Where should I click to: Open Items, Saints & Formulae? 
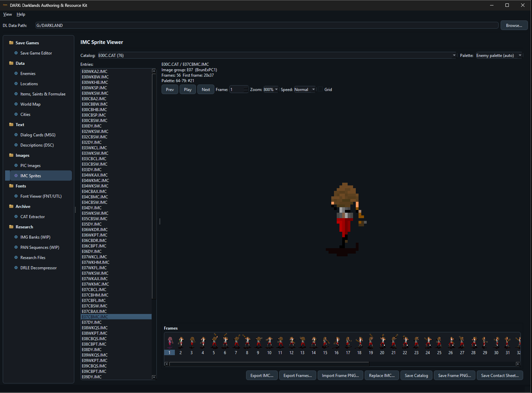[43, 94]
